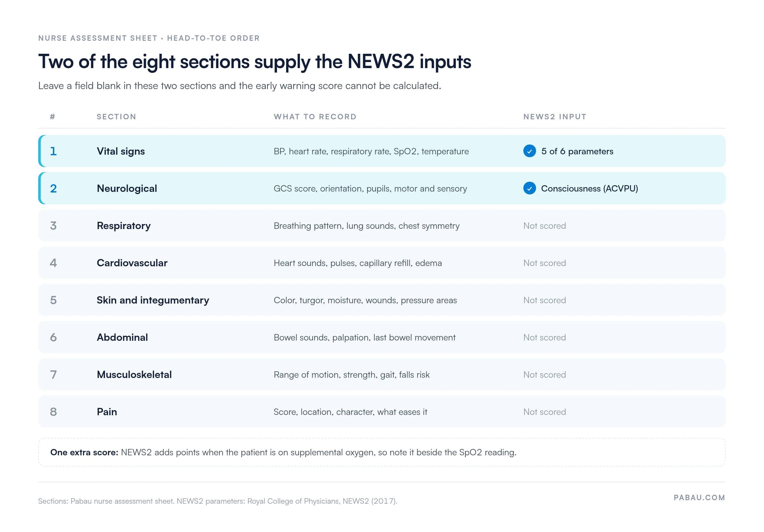This screenshot has width=764, height=532.
Task: Click the '#' column header
Action: pyautogui.click(x=53, y=117)
